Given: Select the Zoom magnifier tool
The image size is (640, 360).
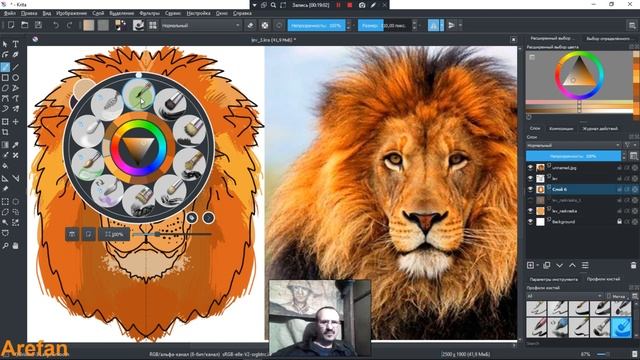Looking at the screenshot, I should pos(5,246).
